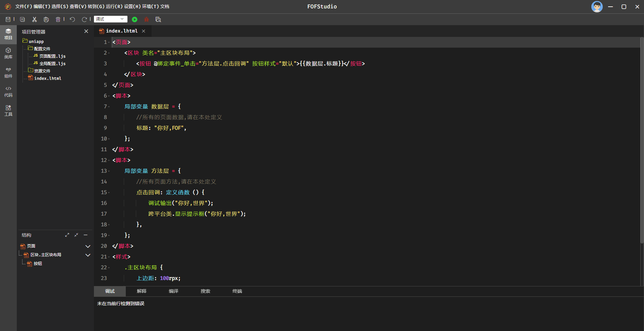Open the 文件(F) menu

23,6
